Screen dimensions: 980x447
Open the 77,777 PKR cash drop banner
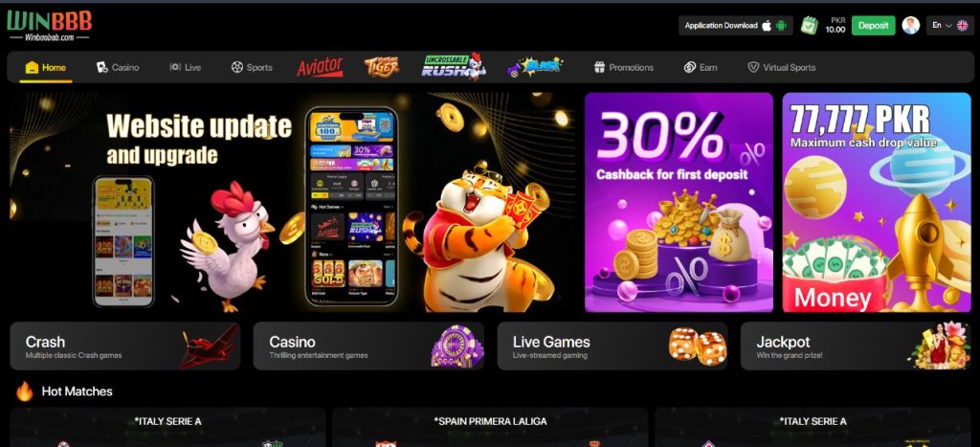tap(877, 202)
